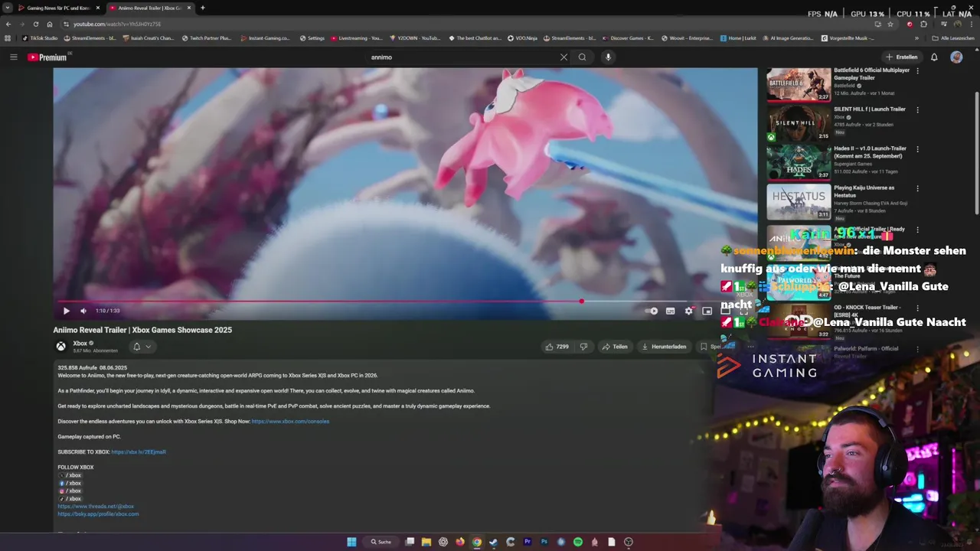Go to YouTube Premium home logo
This screenshot has width=980, height=551.
[47, 57]
